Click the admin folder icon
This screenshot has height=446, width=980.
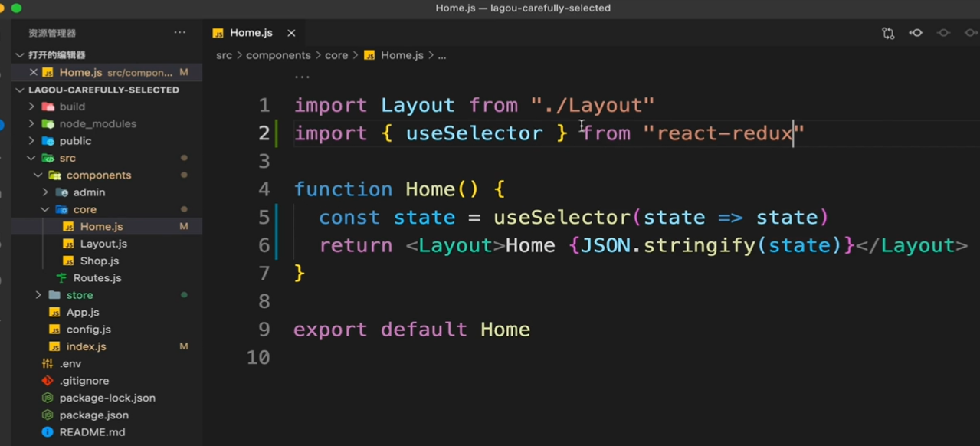pyautogui.click(x=62, y=192)
